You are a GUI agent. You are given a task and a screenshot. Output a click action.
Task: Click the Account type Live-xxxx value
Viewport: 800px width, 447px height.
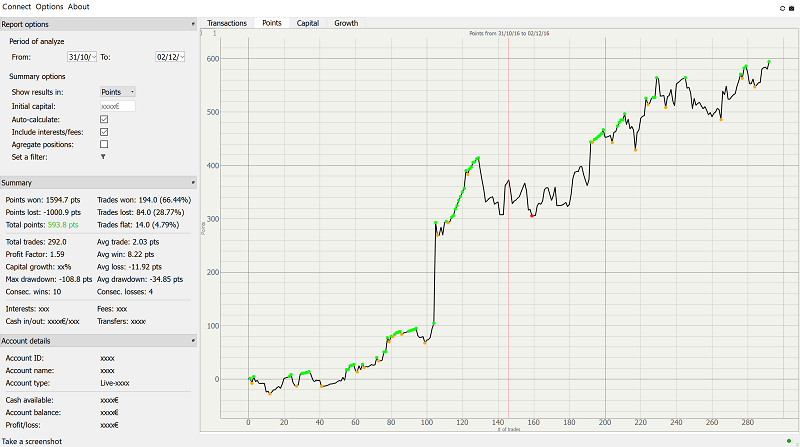(115, 383)
